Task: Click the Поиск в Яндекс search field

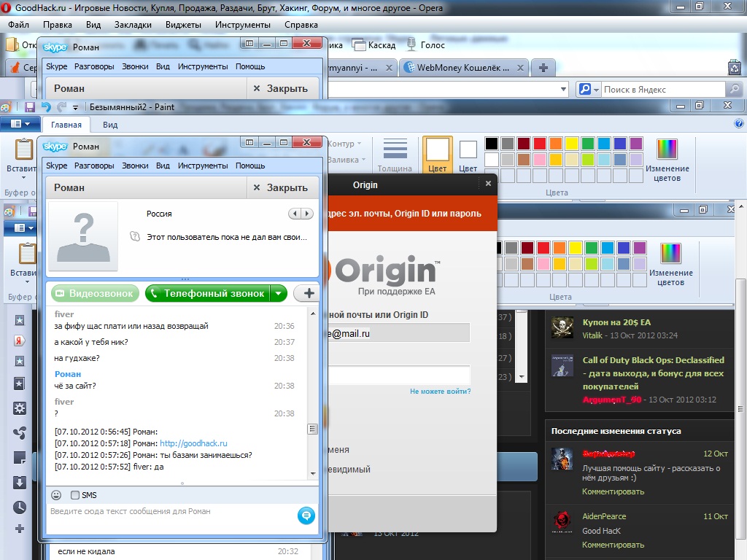Action: coord(664,90)
